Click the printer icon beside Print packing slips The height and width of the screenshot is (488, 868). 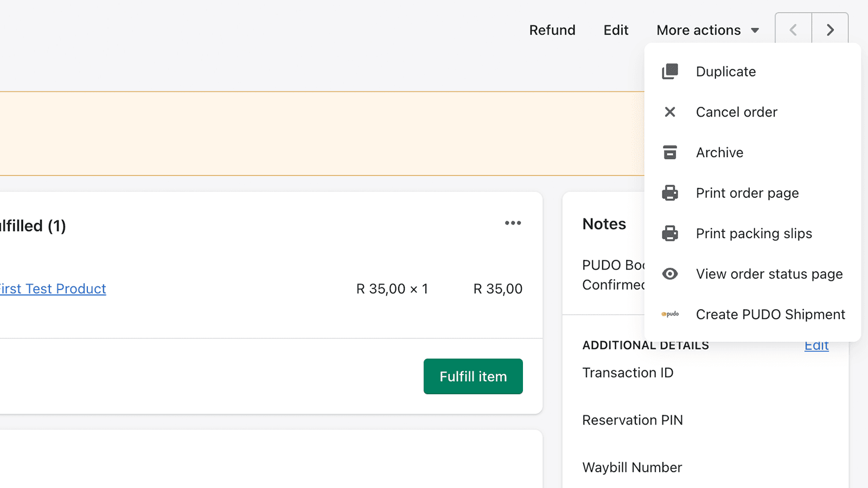point(671,233)
